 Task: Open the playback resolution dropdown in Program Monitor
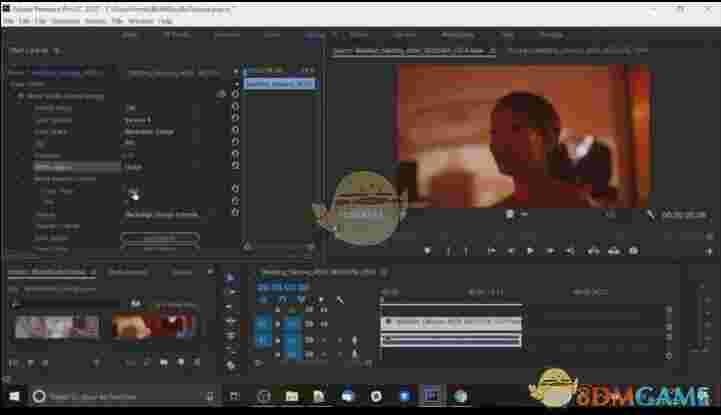pyautogui.click(x=610, y=215)
